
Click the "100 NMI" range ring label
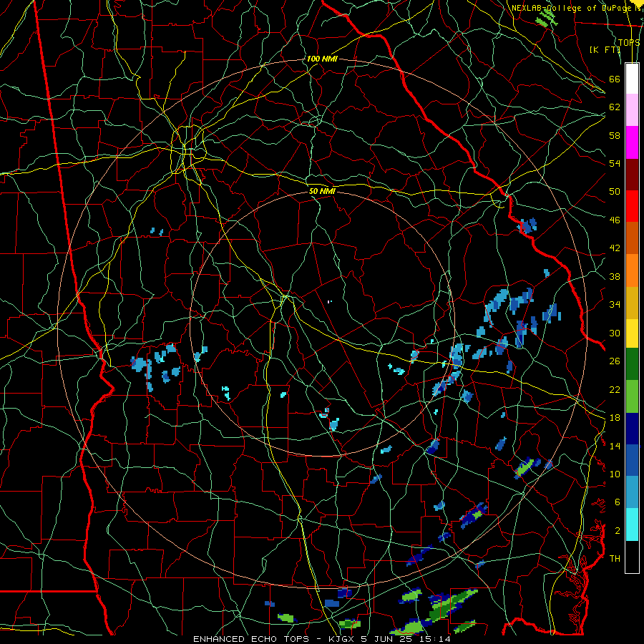pos(322,59)
